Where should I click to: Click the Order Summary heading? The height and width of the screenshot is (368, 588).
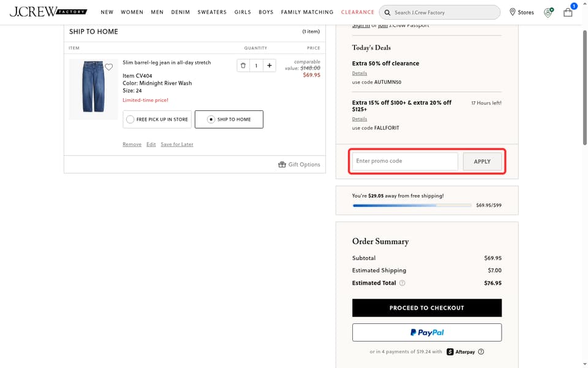pos(380,242)
